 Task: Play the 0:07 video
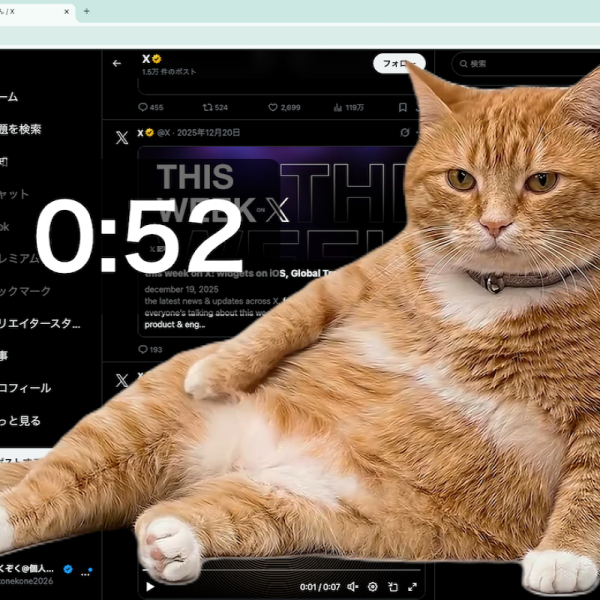[150, 587]
